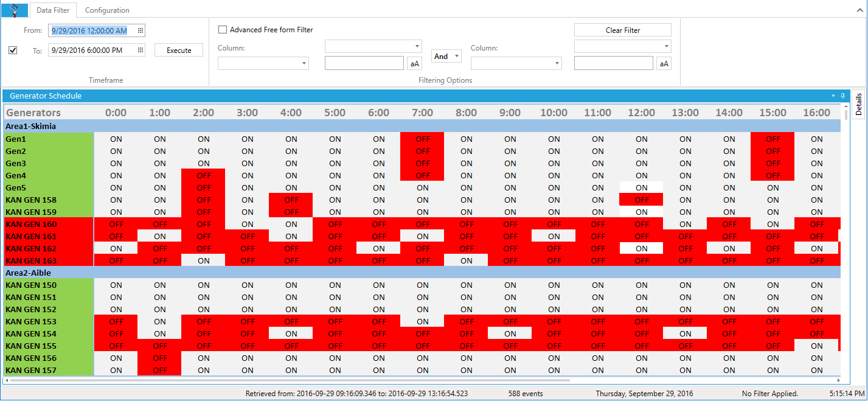Uncheck the To date checkbox

click(x=13, y=51)
